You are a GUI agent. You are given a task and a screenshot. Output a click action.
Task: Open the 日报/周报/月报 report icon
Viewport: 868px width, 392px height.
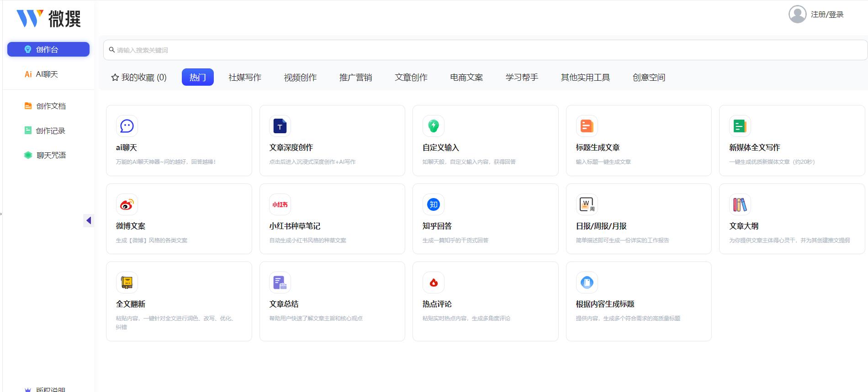[x=587, y=204]
